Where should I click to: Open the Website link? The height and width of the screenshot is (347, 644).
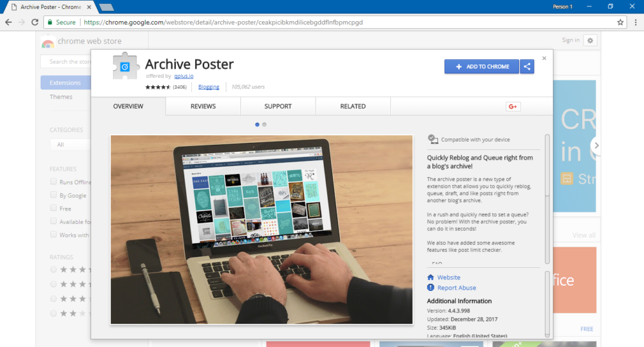click(x=448, y=277)
